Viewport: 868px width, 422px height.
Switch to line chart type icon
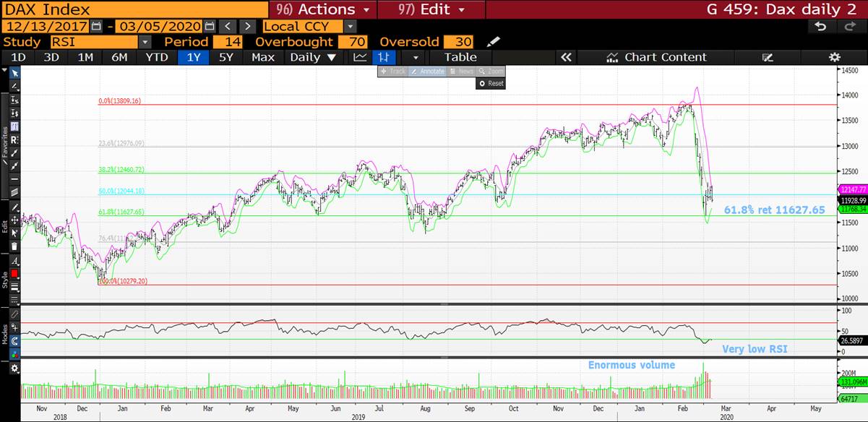(360, 57)
